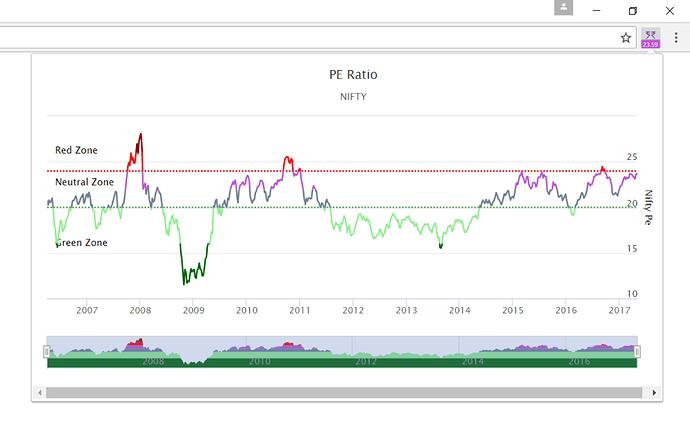Screen dimensions: 690x431
Task: Click the 2014 label in the navigator
Action: (473, 361)
